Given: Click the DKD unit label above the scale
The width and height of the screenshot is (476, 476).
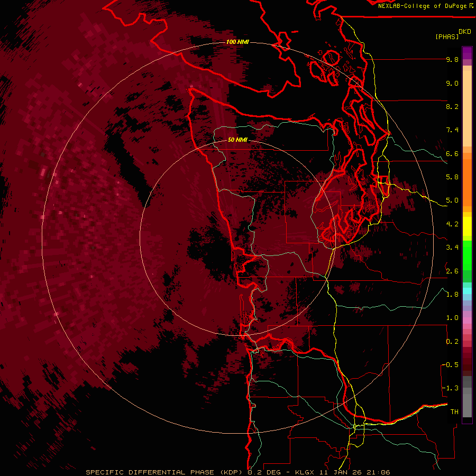Looking at the screenshot, I should click(x=465, y=32).
